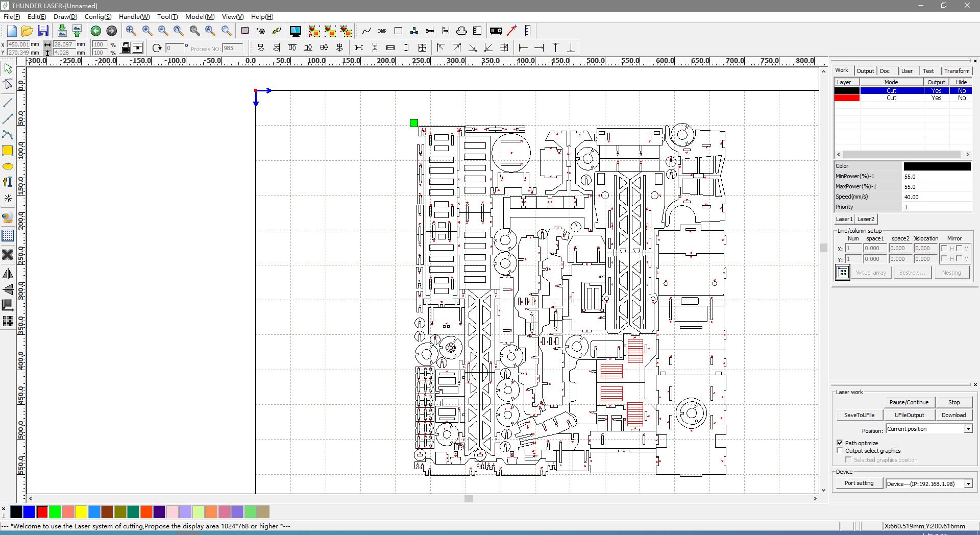980x535 pixels.
Task: Enable the Output select graphics checkbox
Action: pos(840,450)
